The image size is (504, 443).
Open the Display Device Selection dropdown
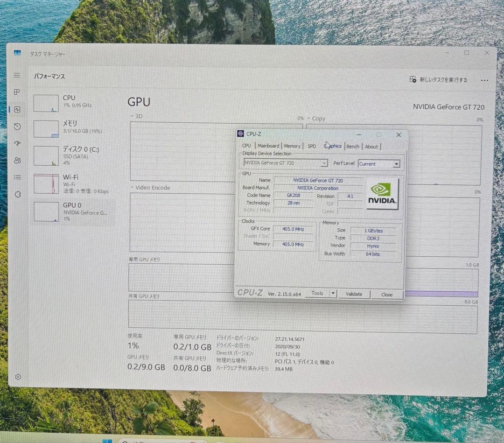[x=324, y=163]
